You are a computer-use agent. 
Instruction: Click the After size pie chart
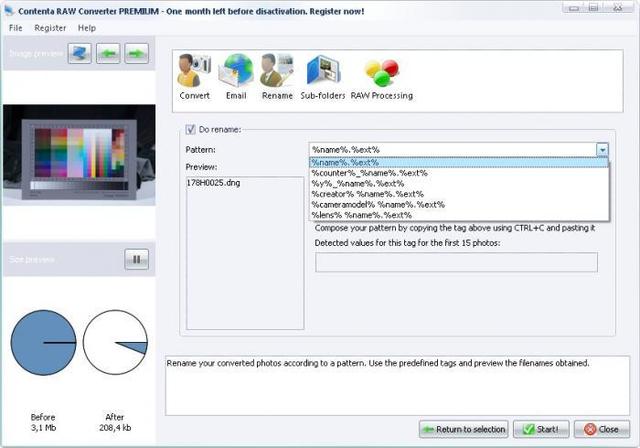pyautogui.click(x=115, y=343)
